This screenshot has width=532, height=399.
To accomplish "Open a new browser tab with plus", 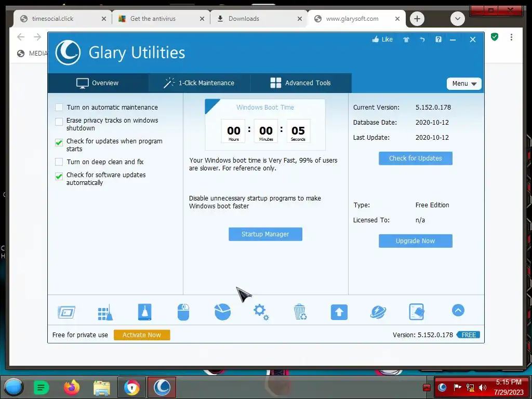I will coord(417,19).
